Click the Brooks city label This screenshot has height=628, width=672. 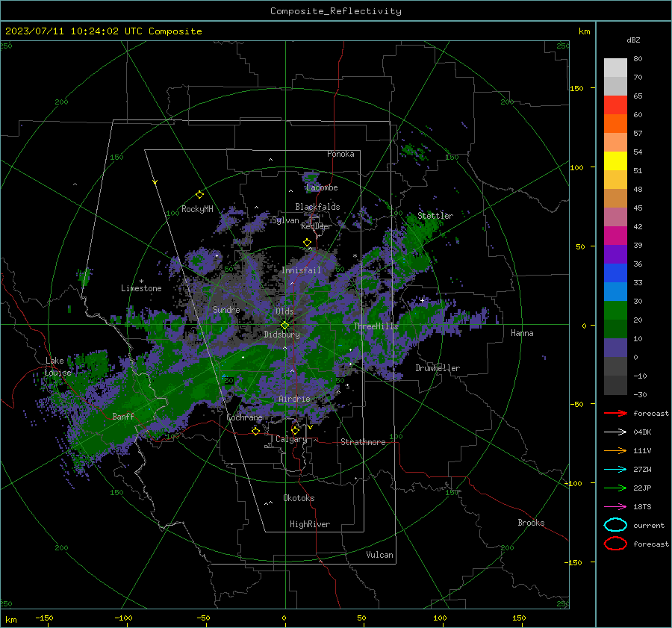[x=531, y=523]
